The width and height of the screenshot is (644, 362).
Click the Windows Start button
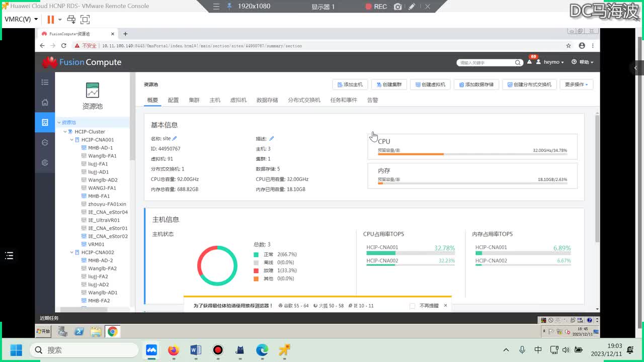[x=16, y=350]
